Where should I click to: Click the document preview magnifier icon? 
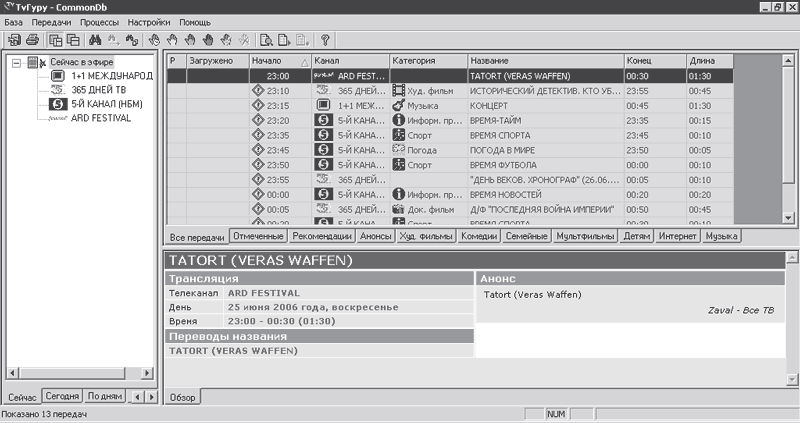266,41
